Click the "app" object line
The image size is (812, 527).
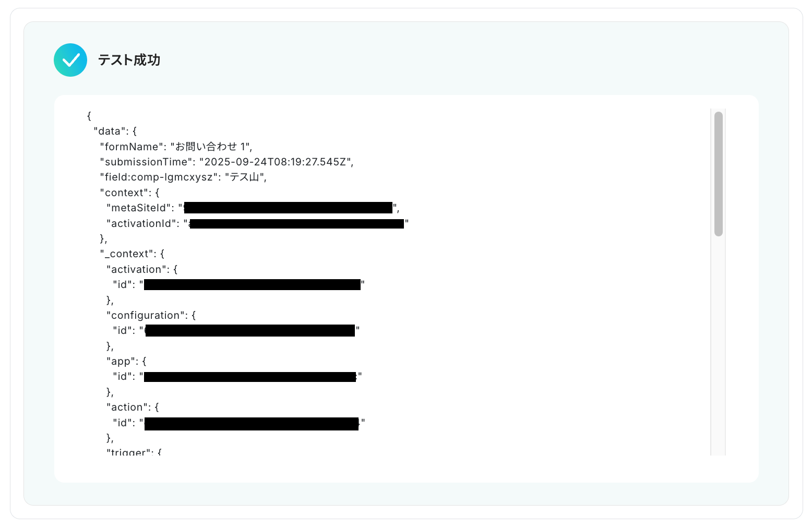(x=126, y=361)
